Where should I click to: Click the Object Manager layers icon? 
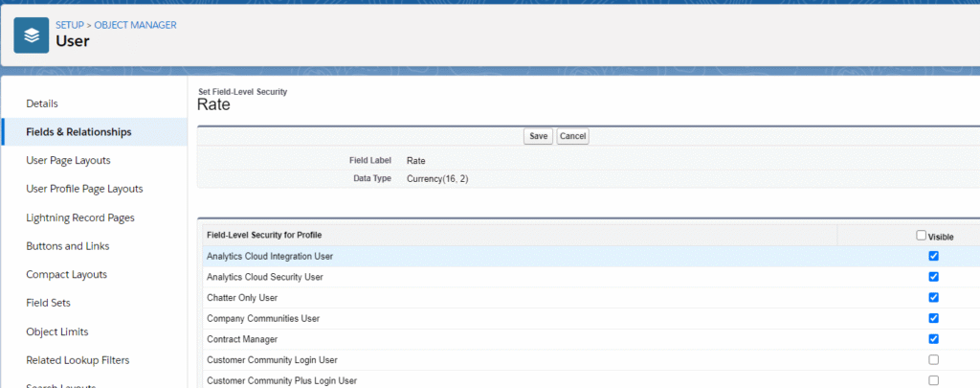[33, 34]
